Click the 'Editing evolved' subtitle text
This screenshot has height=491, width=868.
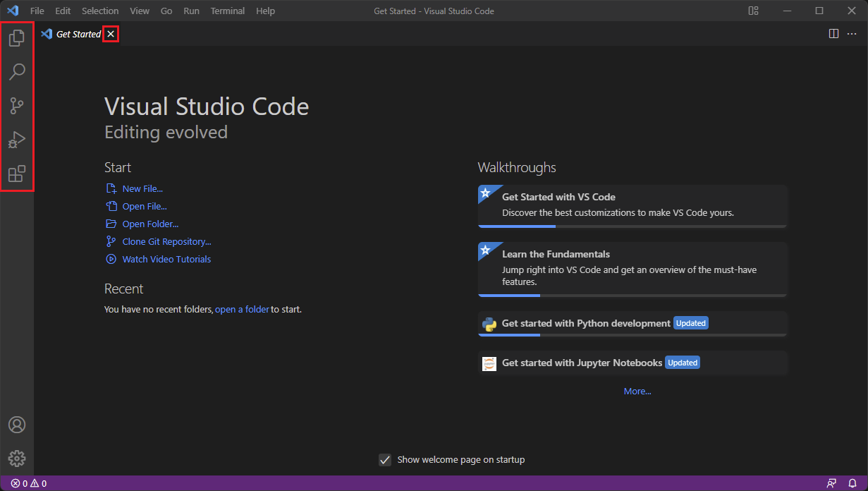166,133
